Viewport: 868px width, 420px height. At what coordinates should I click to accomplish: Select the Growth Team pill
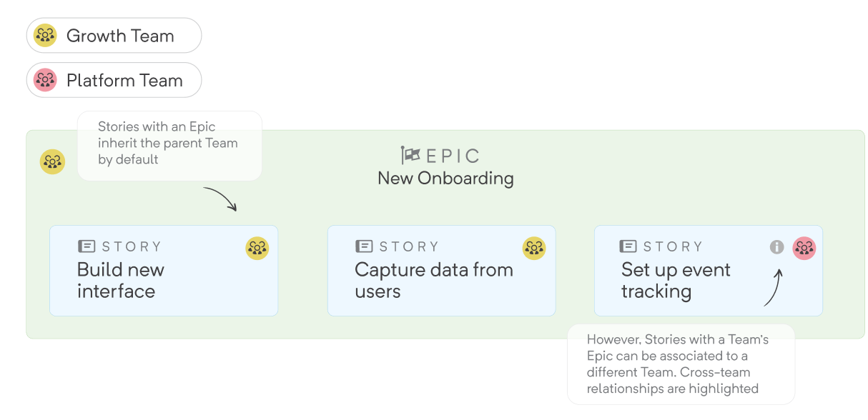point(114,36)
